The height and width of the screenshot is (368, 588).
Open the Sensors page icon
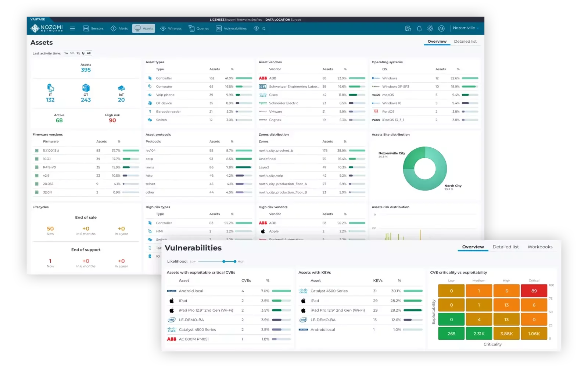[x=86, y=28]
